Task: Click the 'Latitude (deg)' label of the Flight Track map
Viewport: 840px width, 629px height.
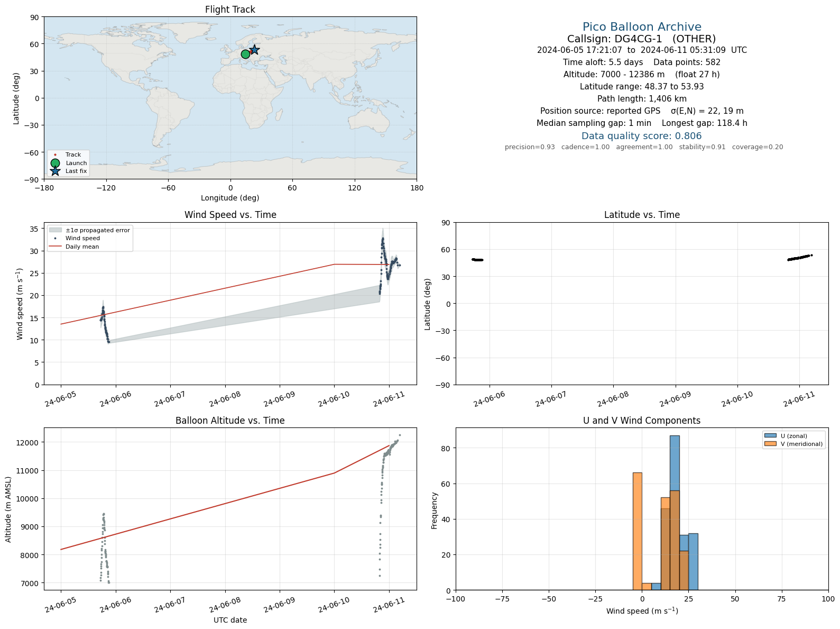Action: 16,98
